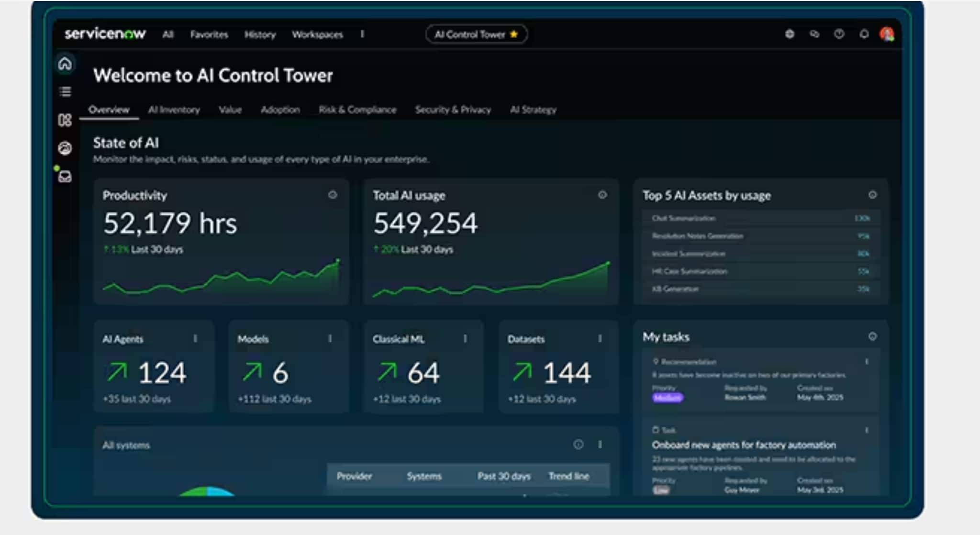The height and width of the screenshot is (535, 980).
Task: Select the Resolution Notes Generation row
Action: [760, 236]
